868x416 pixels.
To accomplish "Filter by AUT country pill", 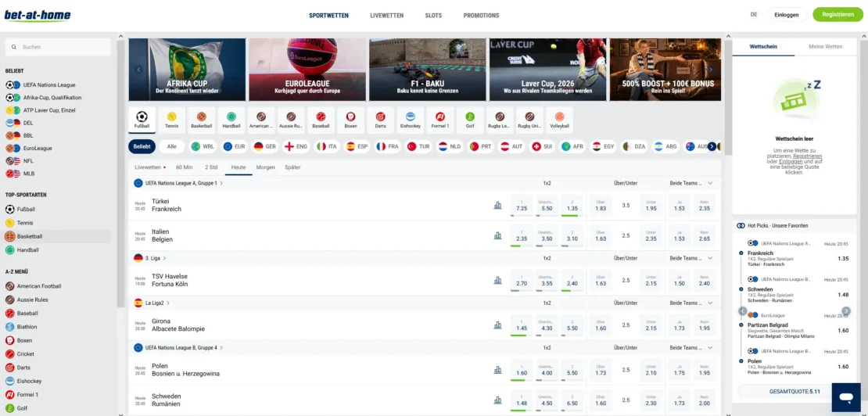I will pos(512,146).
